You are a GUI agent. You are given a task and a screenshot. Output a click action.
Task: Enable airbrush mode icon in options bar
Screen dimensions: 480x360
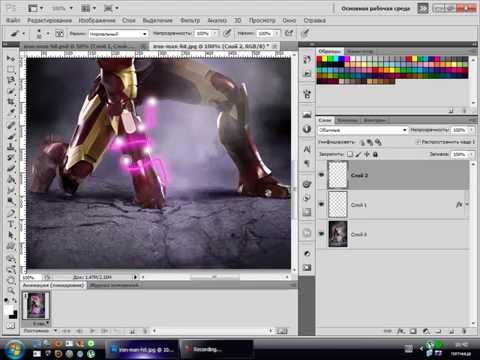coord(289,33)
